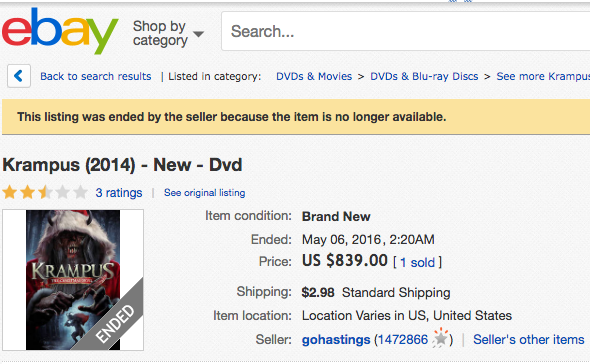
Task: Open the gohastings seller profile
Action: [x=336, y=340]
